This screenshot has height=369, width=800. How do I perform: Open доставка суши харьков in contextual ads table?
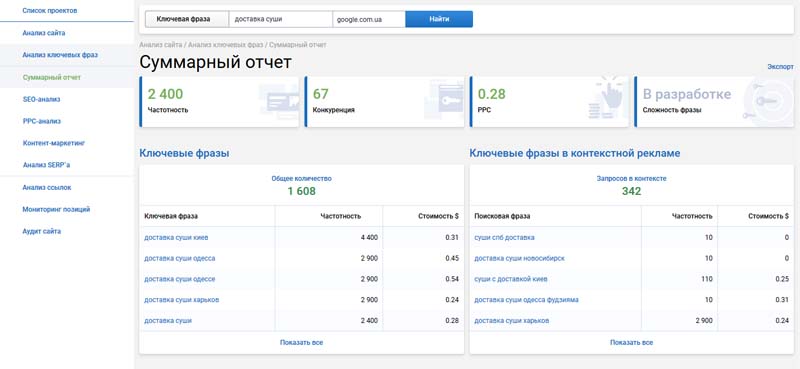(x=512, y=321)
